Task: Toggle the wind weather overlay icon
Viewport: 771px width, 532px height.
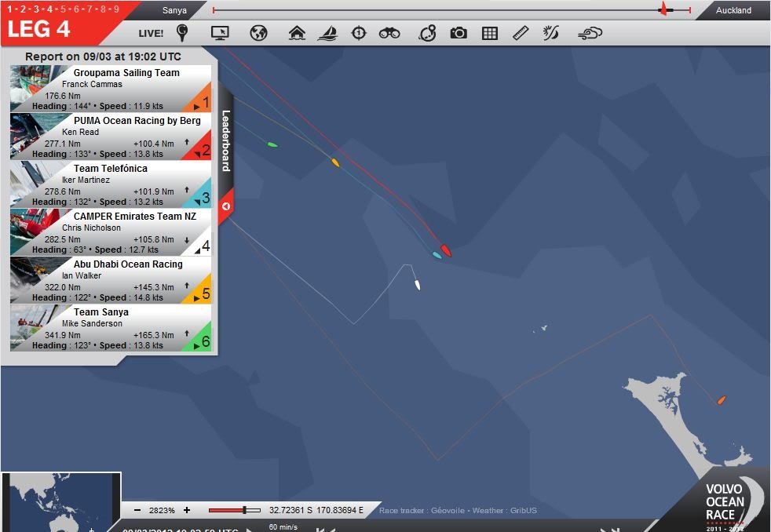Action: pyautogui.click(x=590, y=34)
